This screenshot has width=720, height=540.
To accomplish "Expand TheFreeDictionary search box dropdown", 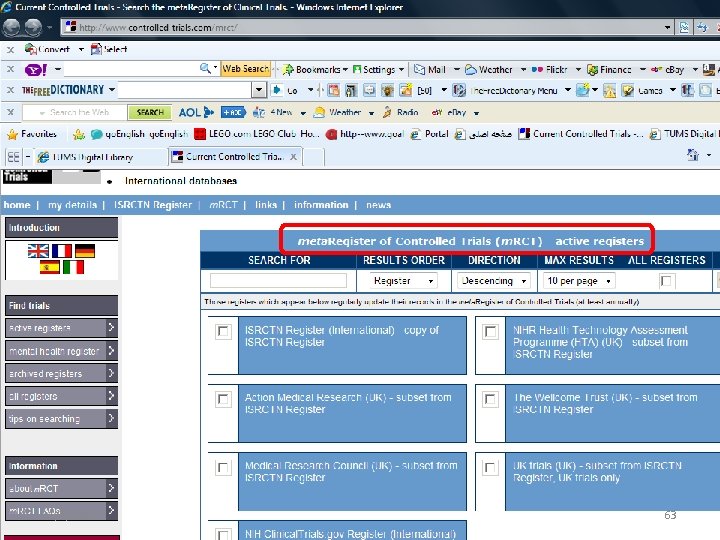I will click(259, 90).
